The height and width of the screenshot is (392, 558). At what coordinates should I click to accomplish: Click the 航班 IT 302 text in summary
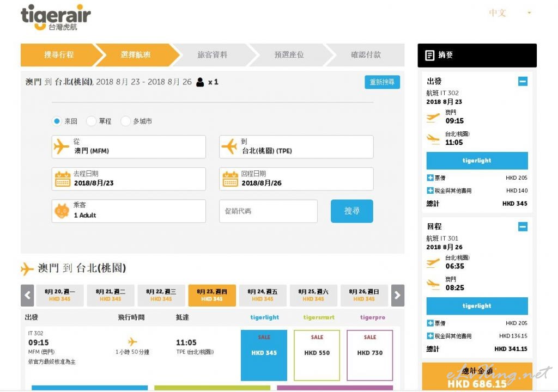[442, 93]
